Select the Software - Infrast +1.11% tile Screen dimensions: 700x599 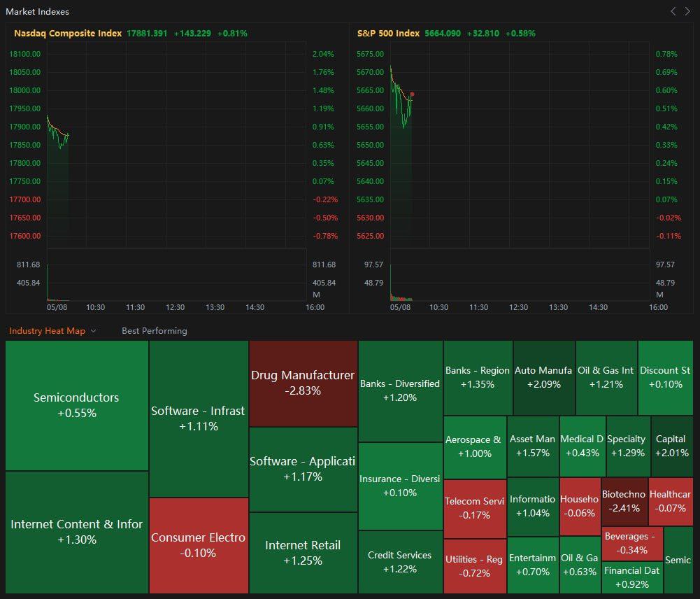point(199,418)
